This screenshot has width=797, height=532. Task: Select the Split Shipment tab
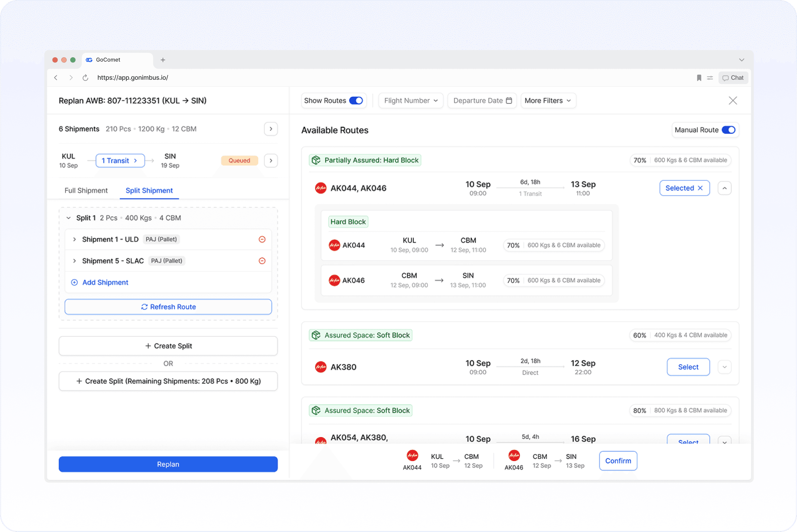tap(149, 191)
